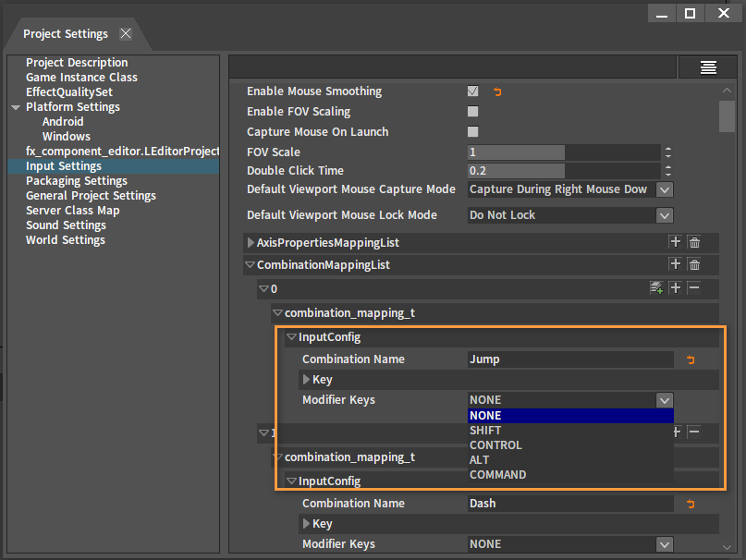The width and height of the screenshot is (746, 560).
Task: Expand the Key section under Jump
Action: (x=306, y=379)
